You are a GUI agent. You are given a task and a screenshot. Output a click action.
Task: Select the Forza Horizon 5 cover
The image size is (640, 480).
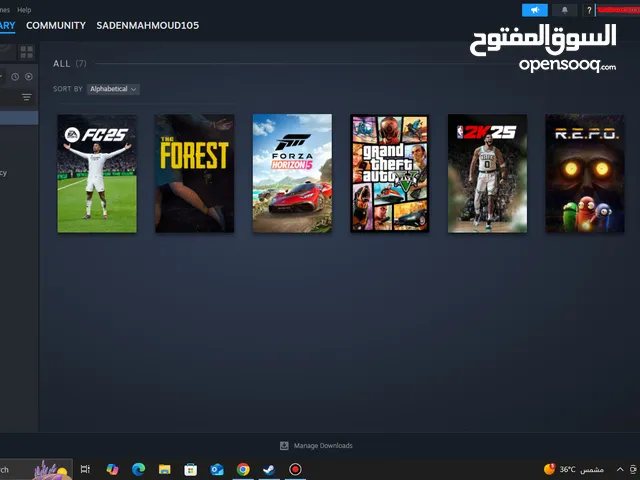coord(292,173)
